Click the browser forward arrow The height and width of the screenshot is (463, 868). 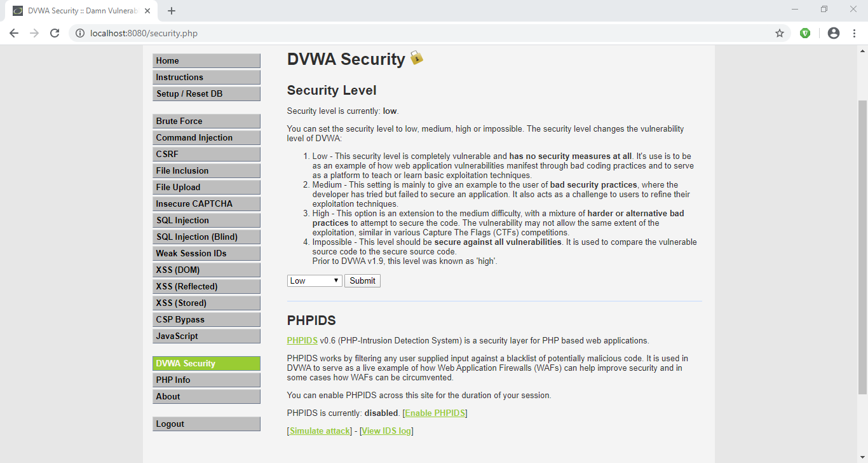point(34,33)
